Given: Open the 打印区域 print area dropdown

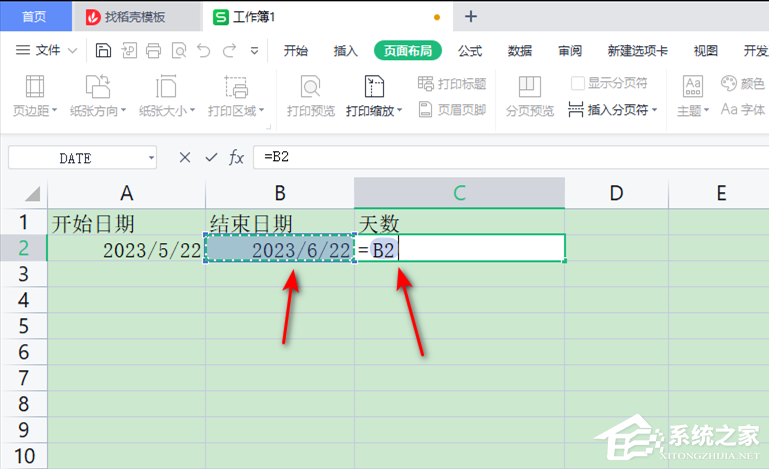Looking at the screenshot, I should pyautogui.click(x=236, y=96).
